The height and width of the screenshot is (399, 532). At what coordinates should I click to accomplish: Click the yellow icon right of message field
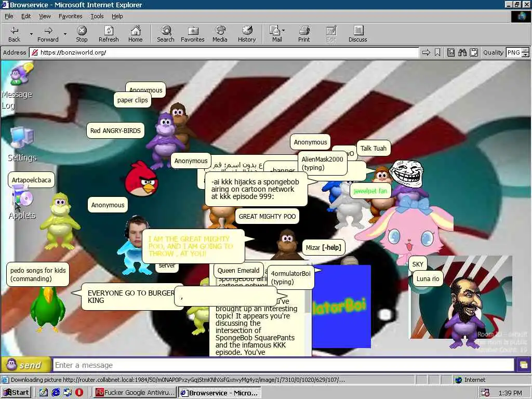[x=523, y=365]
